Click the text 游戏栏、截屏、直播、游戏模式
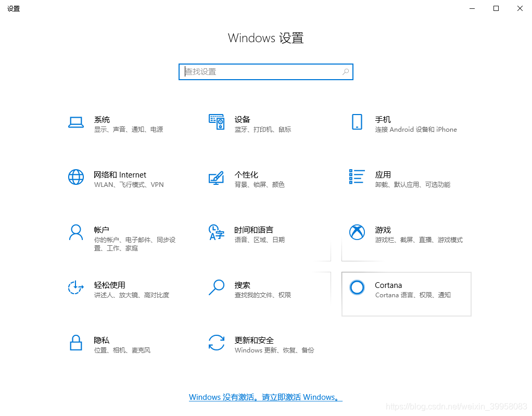This screenshot has width=532, height=416. (419, 239)
